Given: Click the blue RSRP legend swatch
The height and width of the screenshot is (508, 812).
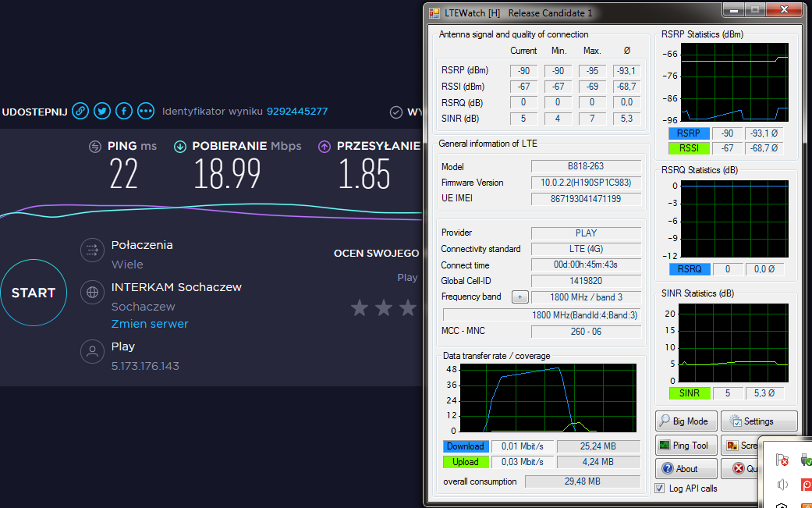Looking at the screenshot, I should point(689,133).
